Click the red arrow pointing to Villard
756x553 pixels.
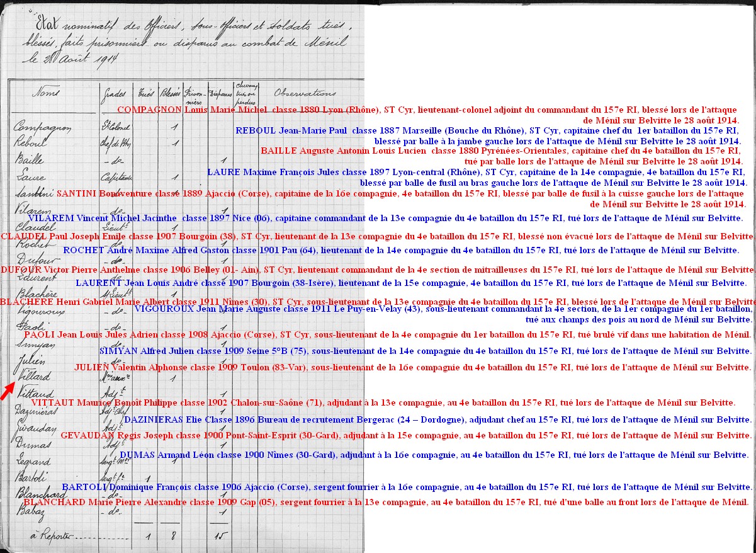point(7,391)
